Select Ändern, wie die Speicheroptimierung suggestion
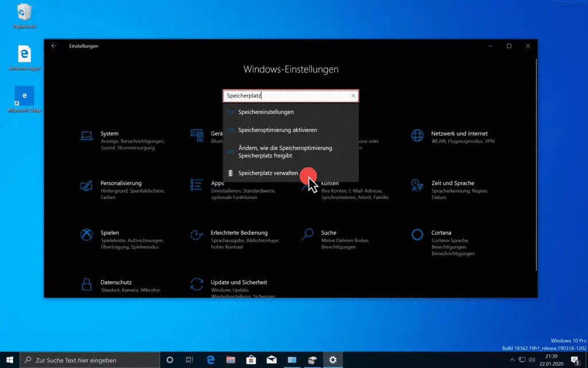 (x=291, y=152)
